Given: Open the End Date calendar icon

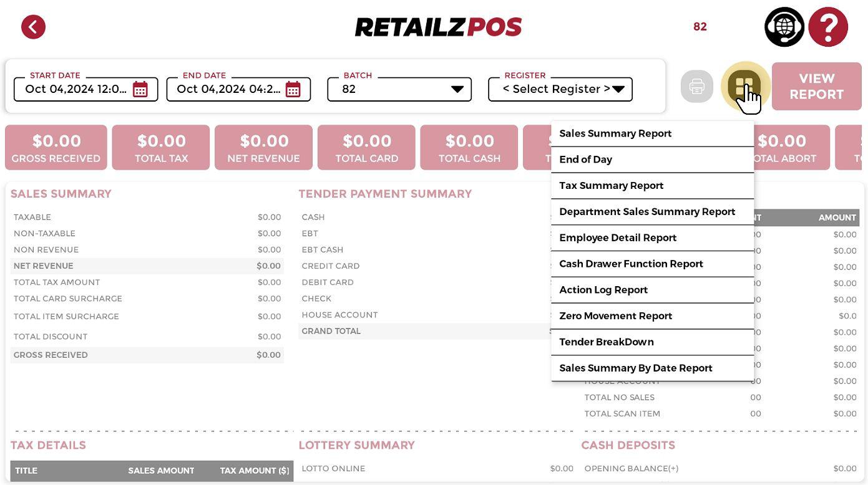Looking at the screenshot, I should pyautogui.click(x=293, y=89).
